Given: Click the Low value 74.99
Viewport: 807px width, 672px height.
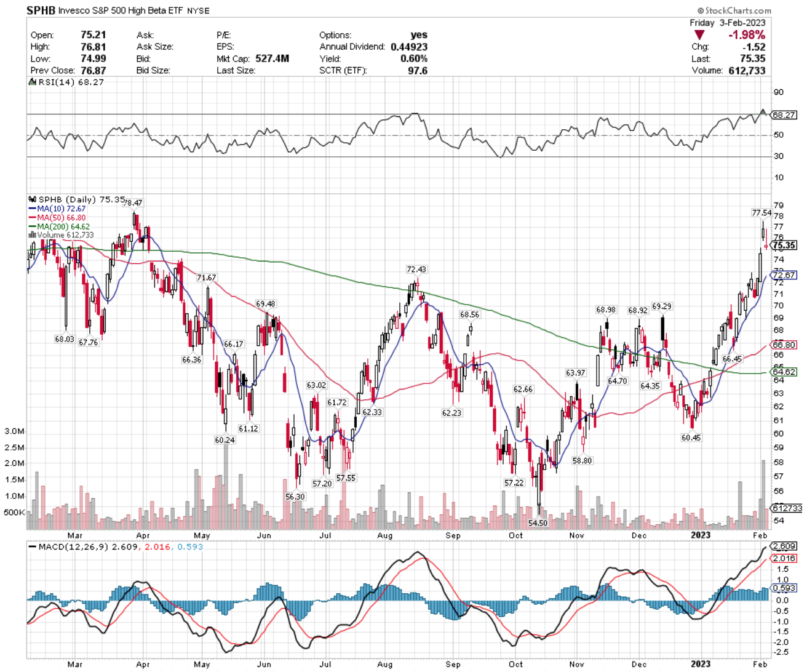Looking at the screenshot, I should pos(93,58).
